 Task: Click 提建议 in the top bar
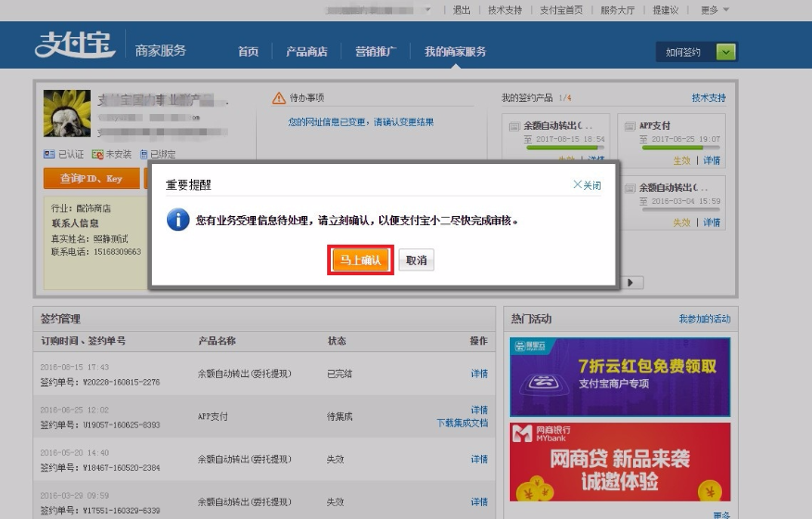coord(666,10)
